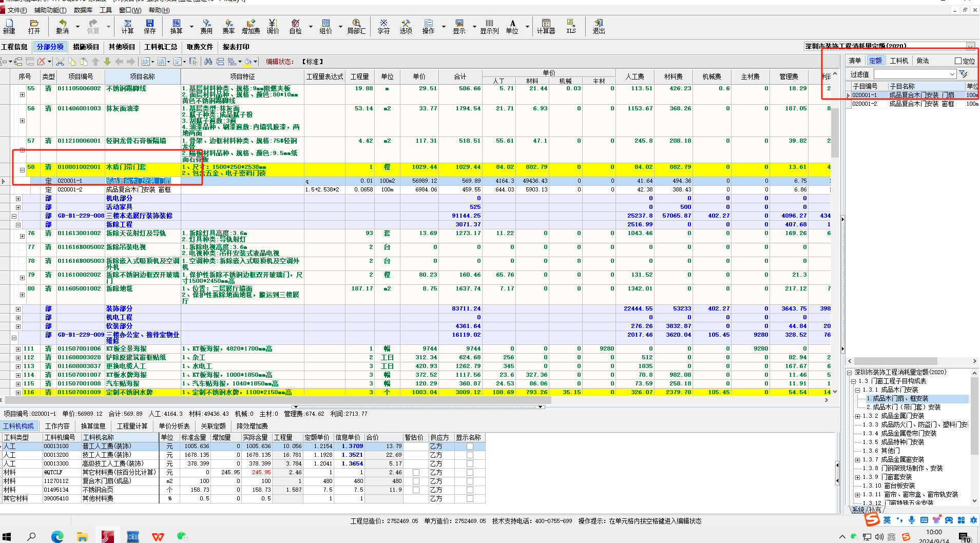Viewport: 980px width, 543px height.
Task: Open the 调价 price adjustment tool
Action: pyautogui.click(x=273, y=26)
